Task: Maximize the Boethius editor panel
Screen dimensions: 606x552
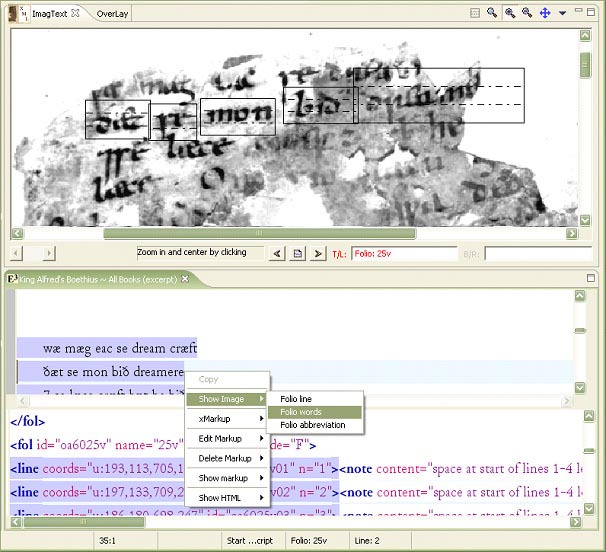Action: (x=591, y=278)
